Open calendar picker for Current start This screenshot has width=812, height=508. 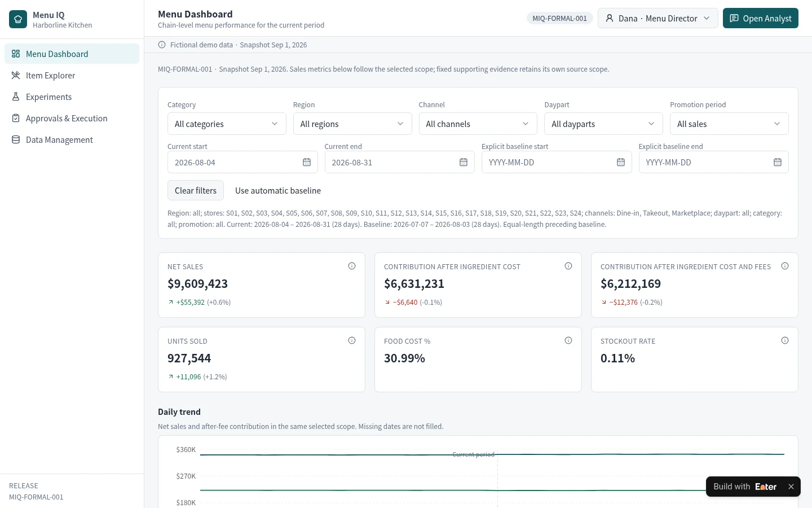tap(307, 162)
